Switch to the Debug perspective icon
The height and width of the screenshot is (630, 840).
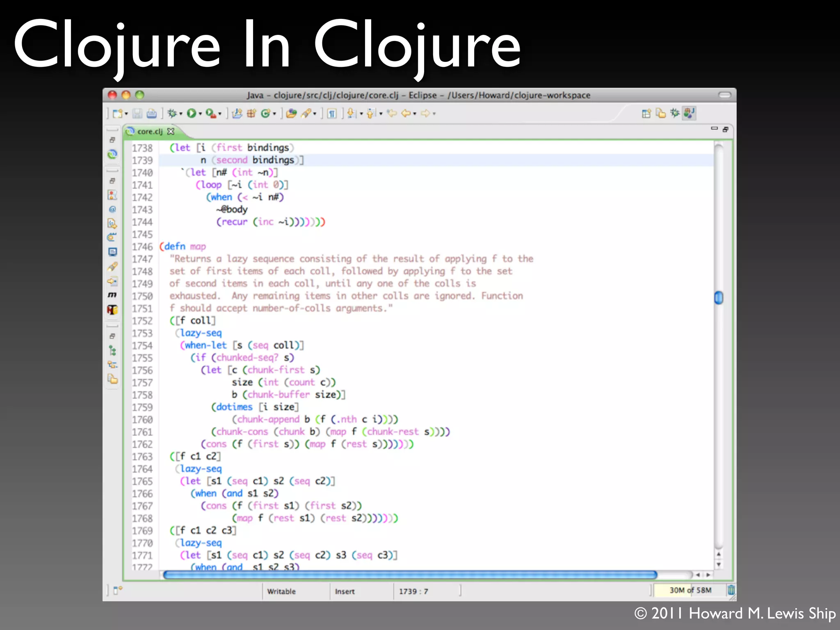(x=675, y=113)
